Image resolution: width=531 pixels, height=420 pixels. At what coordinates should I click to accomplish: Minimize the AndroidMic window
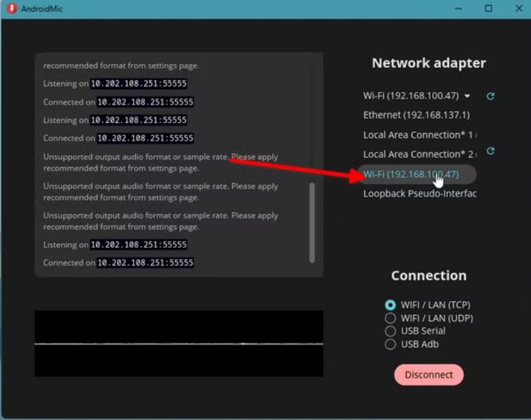458,9
